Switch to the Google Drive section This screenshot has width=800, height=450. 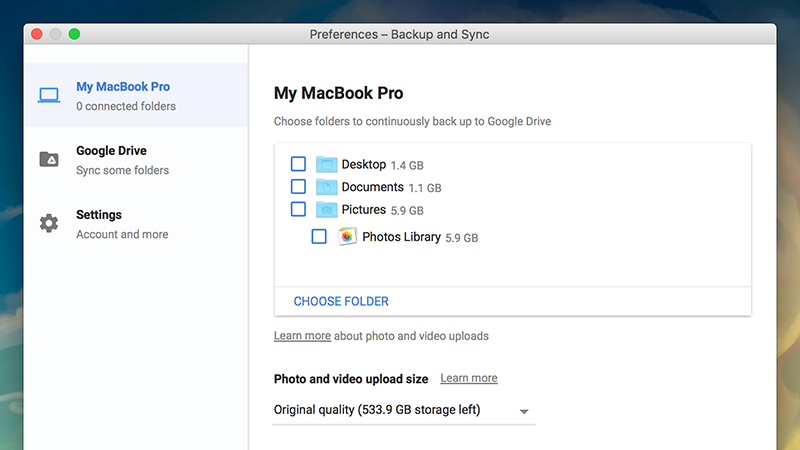(136, 160)
